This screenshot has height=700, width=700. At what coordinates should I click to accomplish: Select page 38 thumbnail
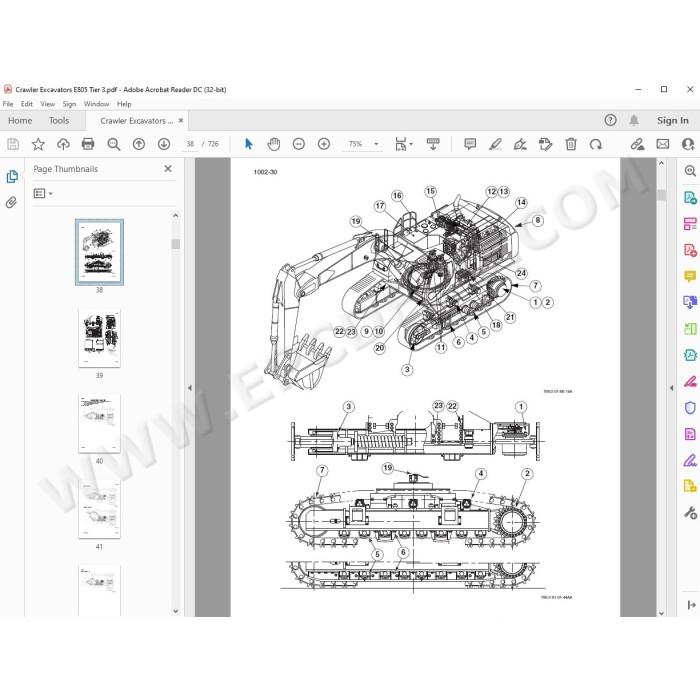(x=99, y=252)
